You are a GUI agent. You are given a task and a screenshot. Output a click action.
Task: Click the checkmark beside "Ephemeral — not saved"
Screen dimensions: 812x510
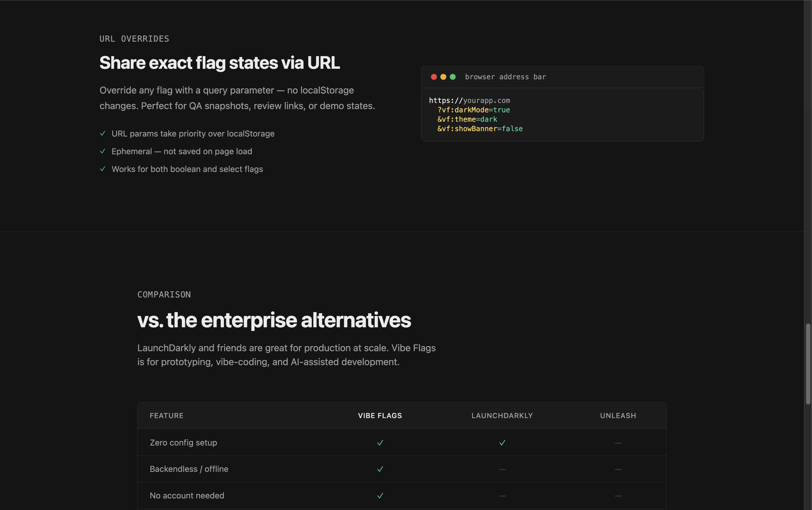(x=103, y=152)
